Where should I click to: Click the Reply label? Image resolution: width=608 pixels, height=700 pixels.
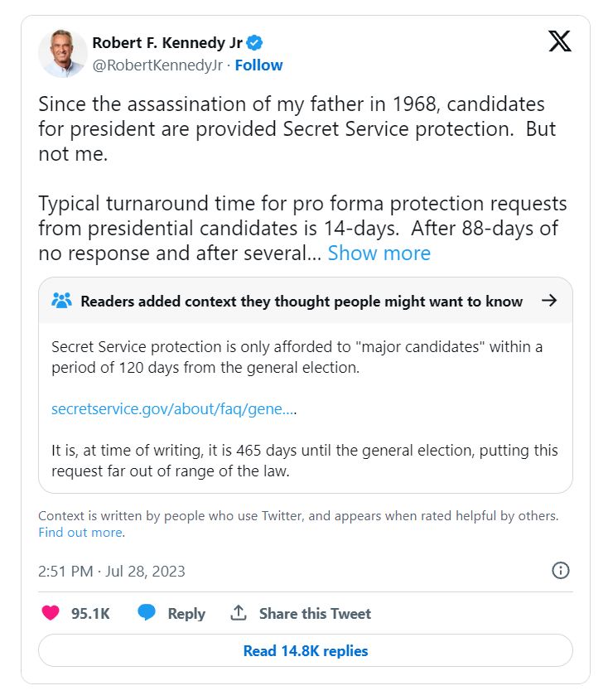[x=186, y=614]
